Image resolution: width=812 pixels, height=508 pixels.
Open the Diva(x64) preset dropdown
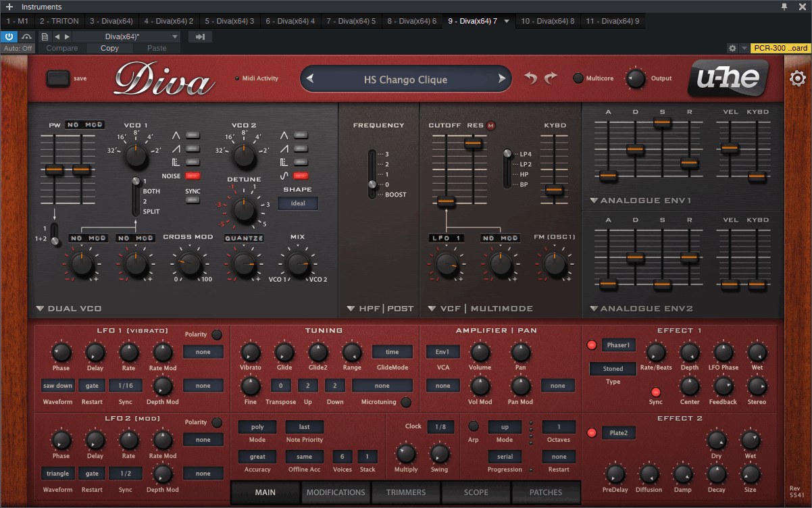pos(126,36)
